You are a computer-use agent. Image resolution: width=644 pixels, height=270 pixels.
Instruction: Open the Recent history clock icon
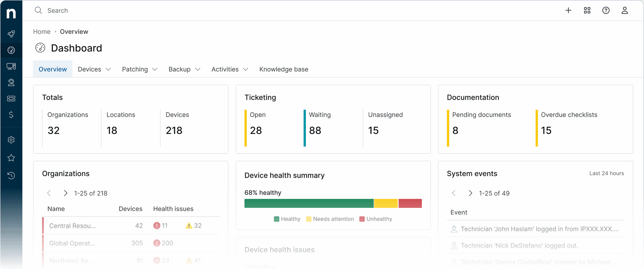pos(11,175)
